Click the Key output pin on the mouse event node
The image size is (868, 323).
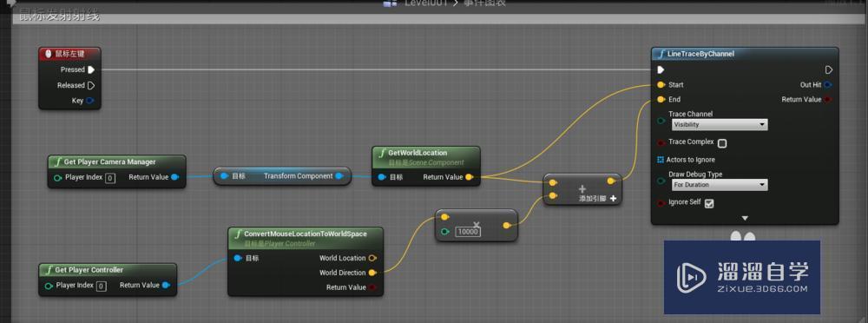[x=90, y=101]
